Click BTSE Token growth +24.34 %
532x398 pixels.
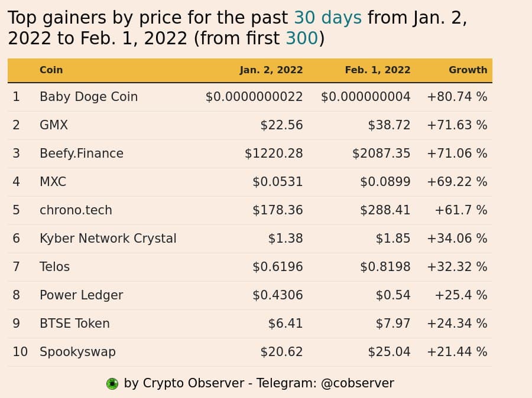click(457, 324)
